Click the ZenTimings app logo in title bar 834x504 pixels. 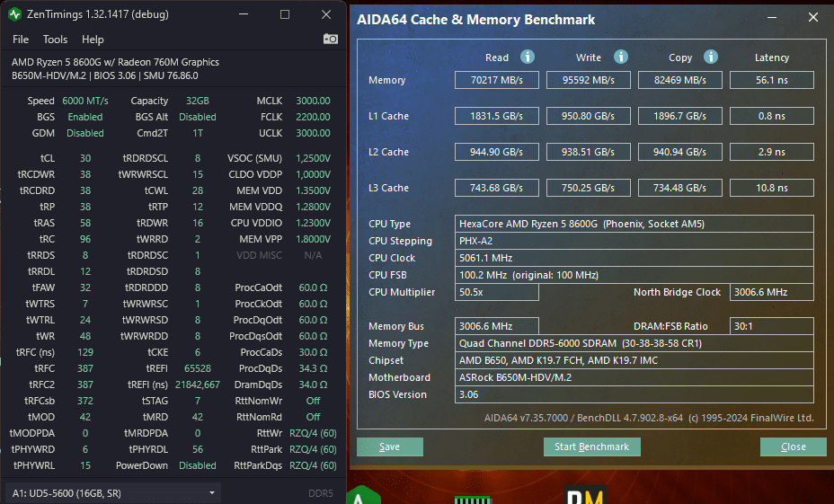tap(14, 14)
